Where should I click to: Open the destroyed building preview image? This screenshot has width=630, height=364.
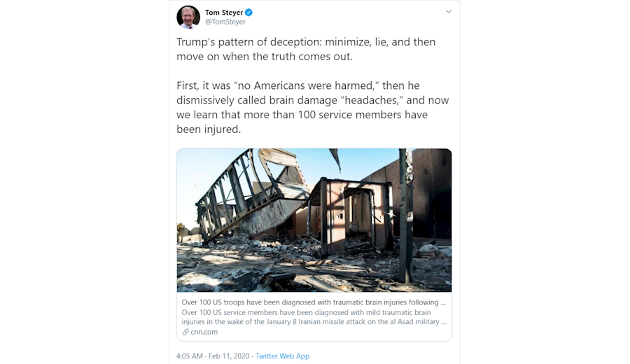314,220
